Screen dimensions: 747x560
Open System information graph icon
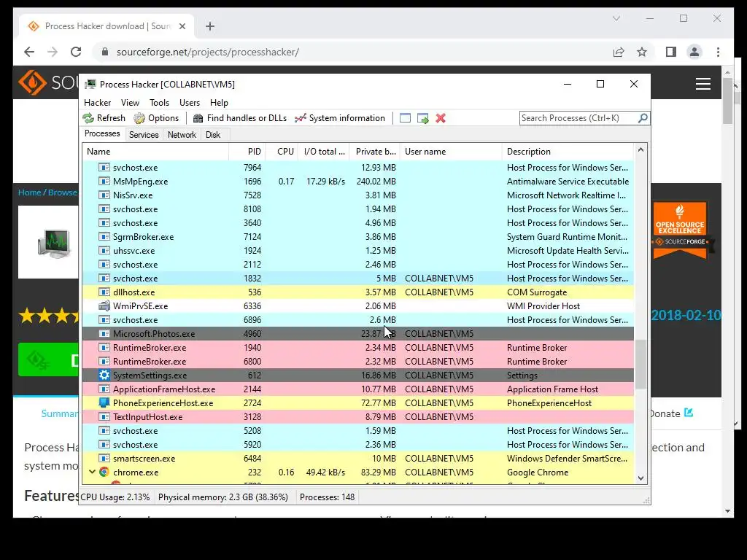pyautogui.click(x=300, y=118)
